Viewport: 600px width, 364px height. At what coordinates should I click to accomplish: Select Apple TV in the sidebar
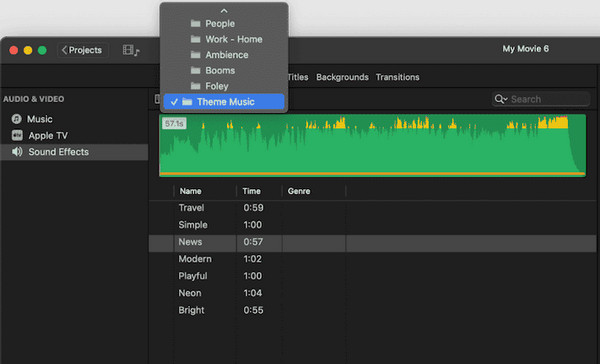74,135
